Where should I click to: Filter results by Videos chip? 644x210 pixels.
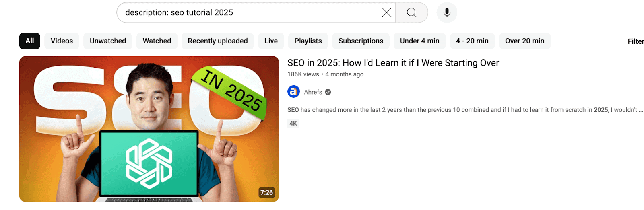click(62, 41)
